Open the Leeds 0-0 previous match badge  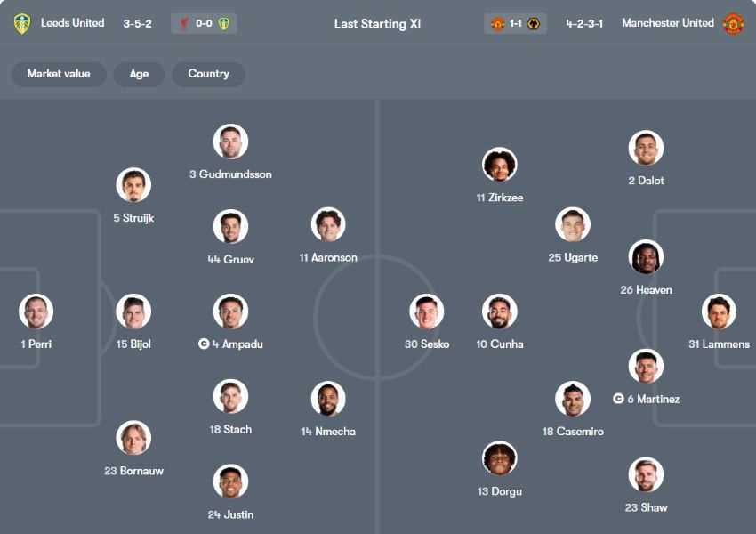coord(205,24)
